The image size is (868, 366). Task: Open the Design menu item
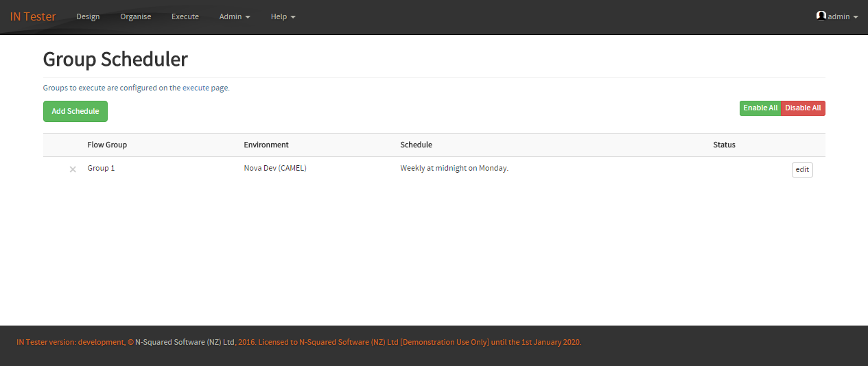(88, 16)
